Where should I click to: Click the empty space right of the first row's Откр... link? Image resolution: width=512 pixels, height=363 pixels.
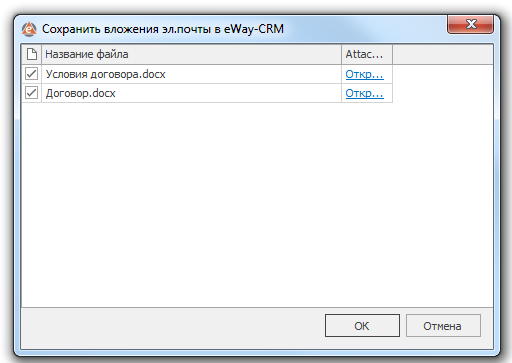click(443, 74)
